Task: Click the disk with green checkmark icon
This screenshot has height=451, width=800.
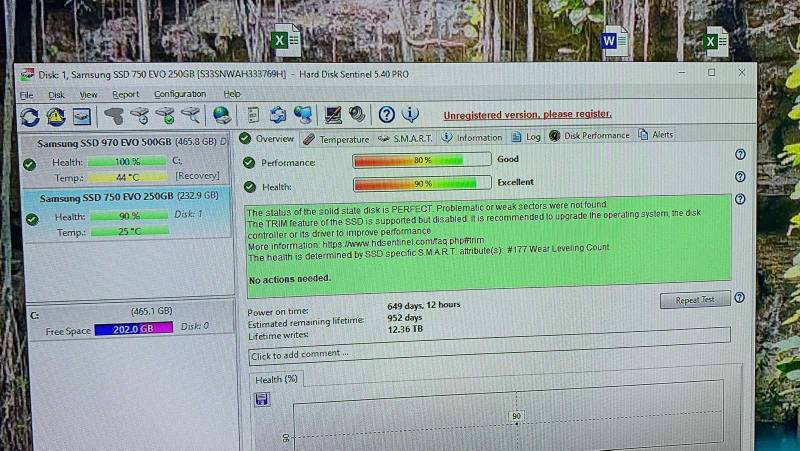Action: 165,116
